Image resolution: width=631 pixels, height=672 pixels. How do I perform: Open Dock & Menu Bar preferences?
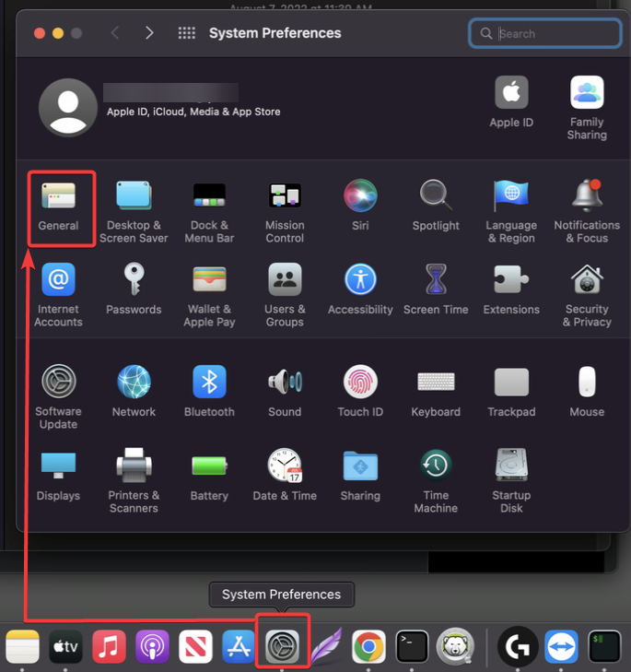(209, 212)
